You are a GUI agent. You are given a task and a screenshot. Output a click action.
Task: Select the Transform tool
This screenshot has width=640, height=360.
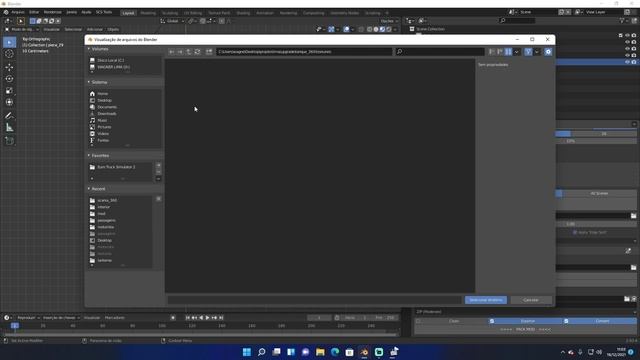(9, 102)
